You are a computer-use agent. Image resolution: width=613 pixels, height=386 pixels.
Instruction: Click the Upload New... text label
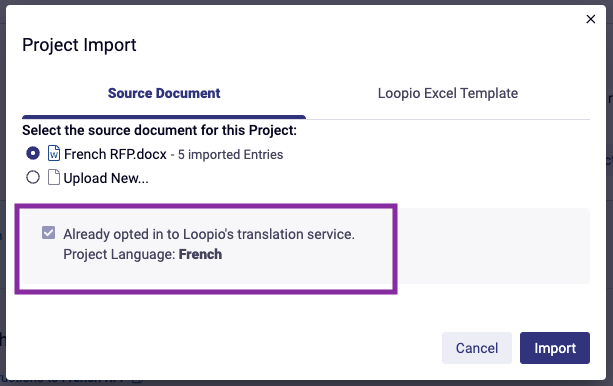(106, 178)
